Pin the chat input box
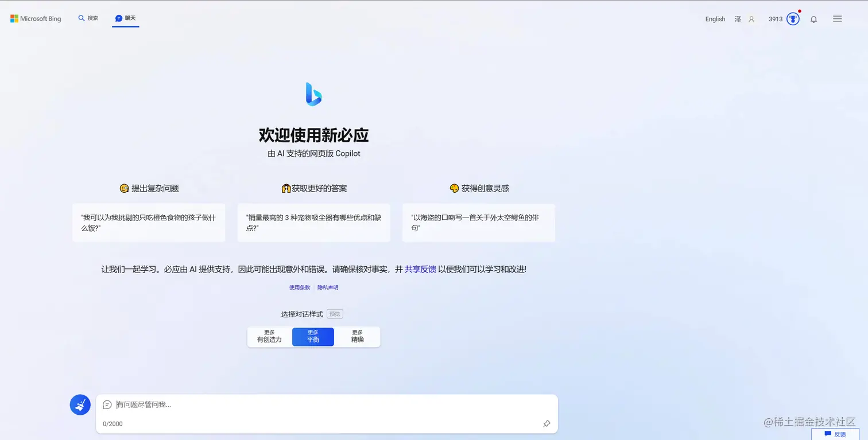This screenshot has height=440, width=868. (x=547, y=424)
